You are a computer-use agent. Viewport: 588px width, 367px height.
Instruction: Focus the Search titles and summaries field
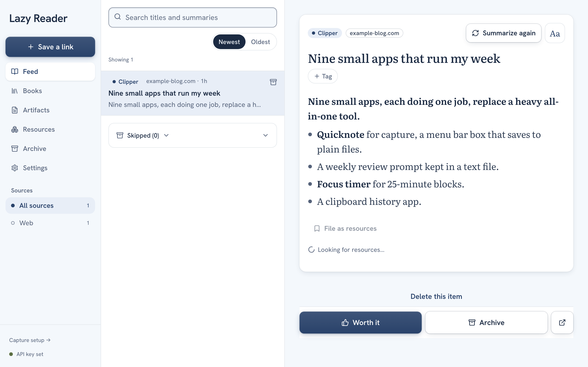click(x=192, y=17)
